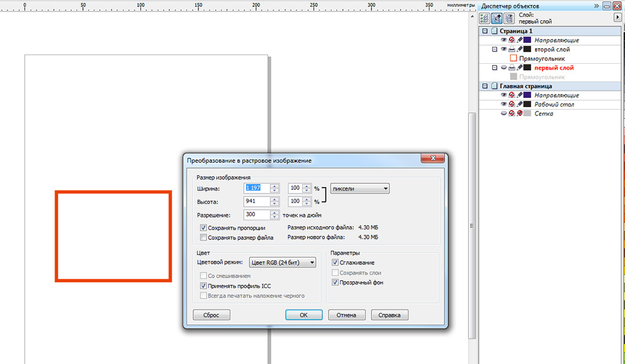Screen dimensions: 625x364
Task: Open the пиксели units dropdown
Action: coord(360,189)
